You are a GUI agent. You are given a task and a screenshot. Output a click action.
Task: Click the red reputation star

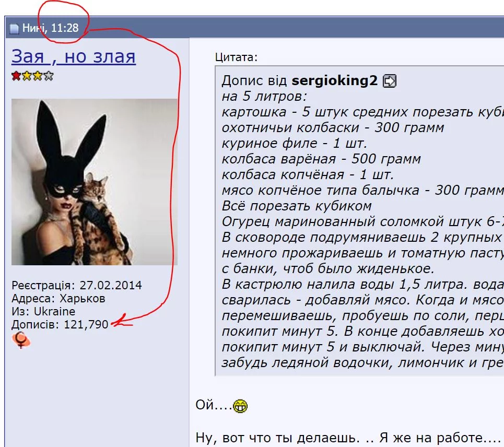point(16,76)
